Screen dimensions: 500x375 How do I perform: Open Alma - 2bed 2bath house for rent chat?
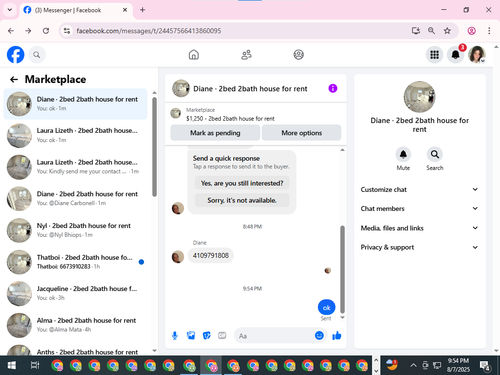76,325
